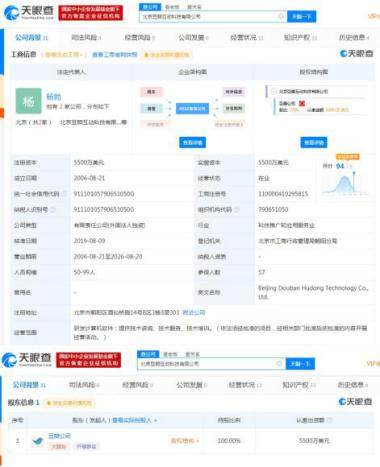Click 天眼一下 search button on the 股东信息 page
Screen dimensions: 380x467
tap(300, 364)
